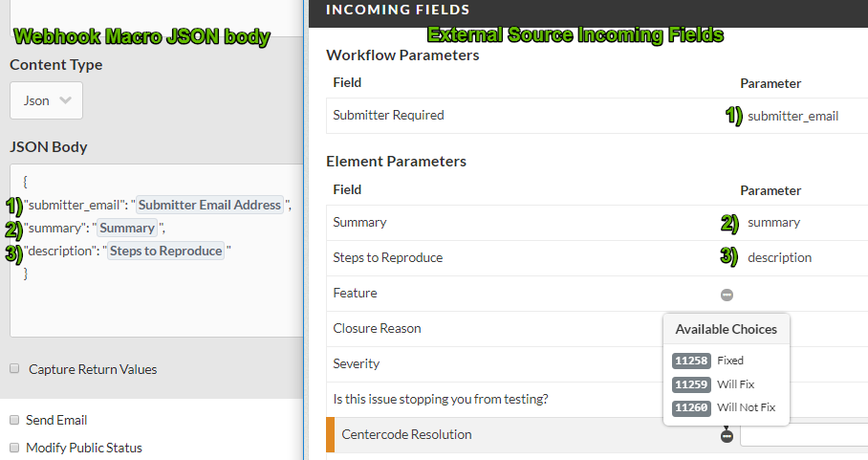Screen dimensions: 868x460
Task: Click inside the JSON Body text area
Action: (157, 251)
